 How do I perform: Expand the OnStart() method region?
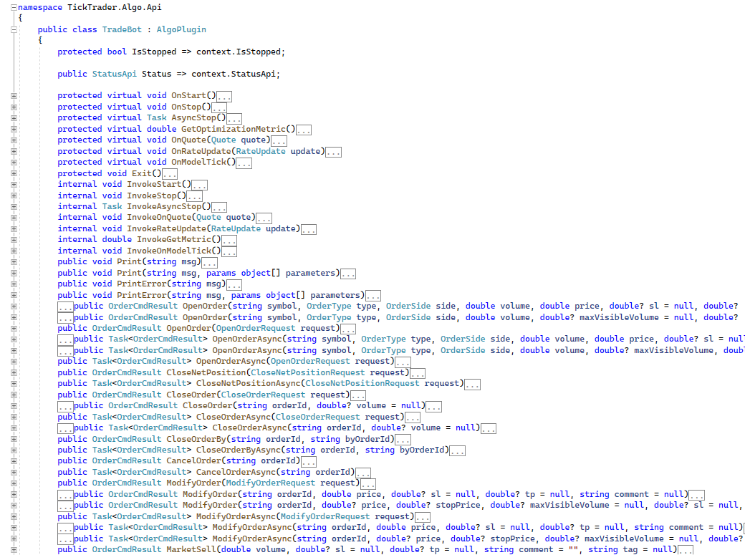click(x=14, y=96)
